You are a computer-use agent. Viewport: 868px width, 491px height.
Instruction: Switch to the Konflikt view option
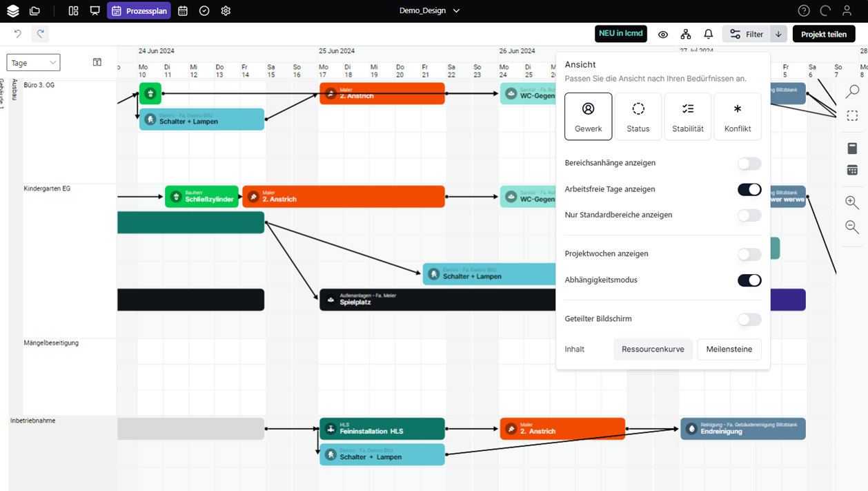click(738, 117)
